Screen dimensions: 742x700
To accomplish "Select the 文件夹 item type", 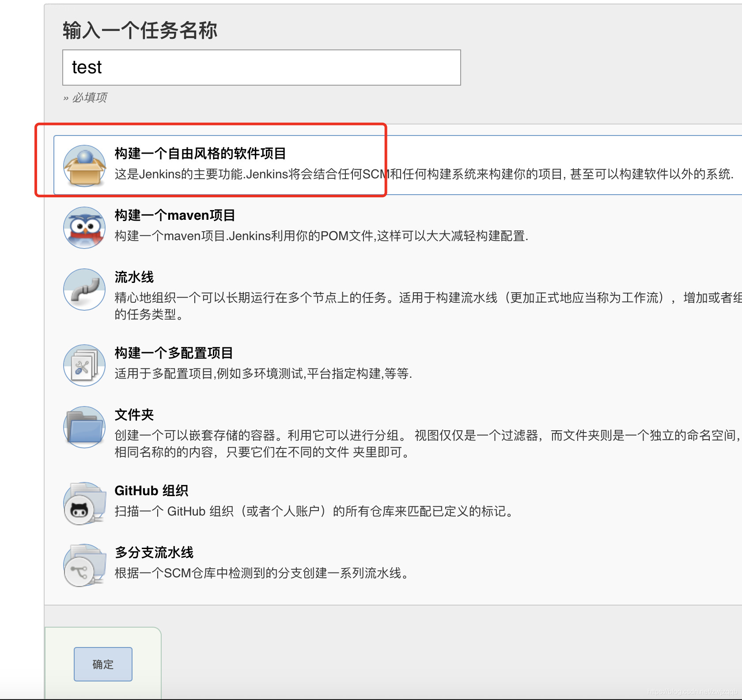I will click(x=134, y=415).
